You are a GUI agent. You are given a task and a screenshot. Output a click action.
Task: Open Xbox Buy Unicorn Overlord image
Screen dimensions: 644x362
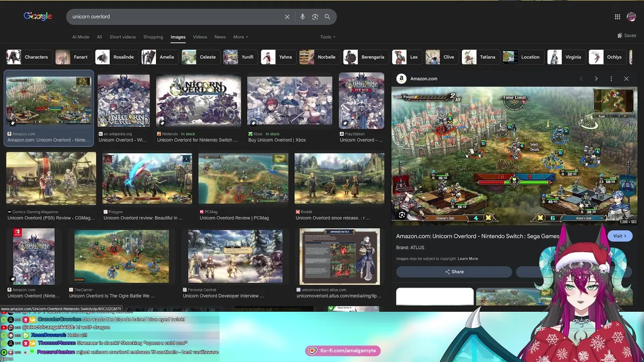(290, 101)
